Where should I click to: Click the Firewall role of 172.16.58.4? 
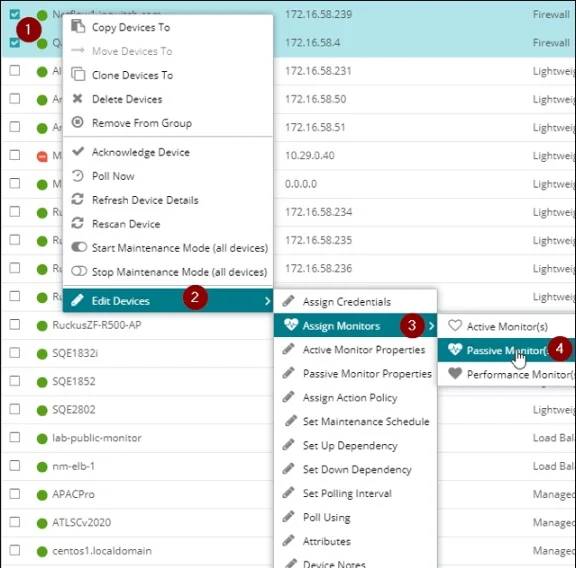pos(551,43)
